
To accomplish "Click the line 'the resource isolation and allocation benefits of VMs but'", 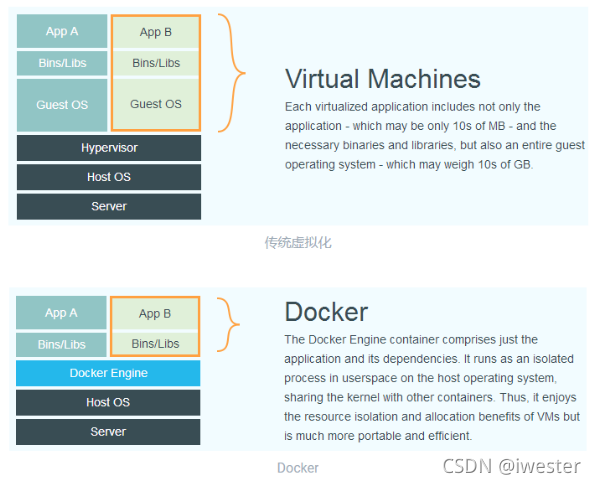I will (x=432, y=417).
